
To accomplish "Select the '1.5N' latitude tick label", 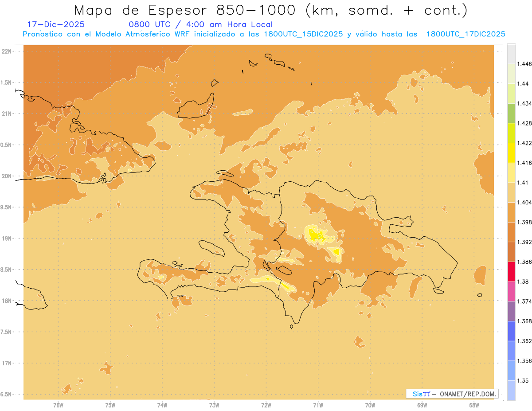I will (7, 82).
